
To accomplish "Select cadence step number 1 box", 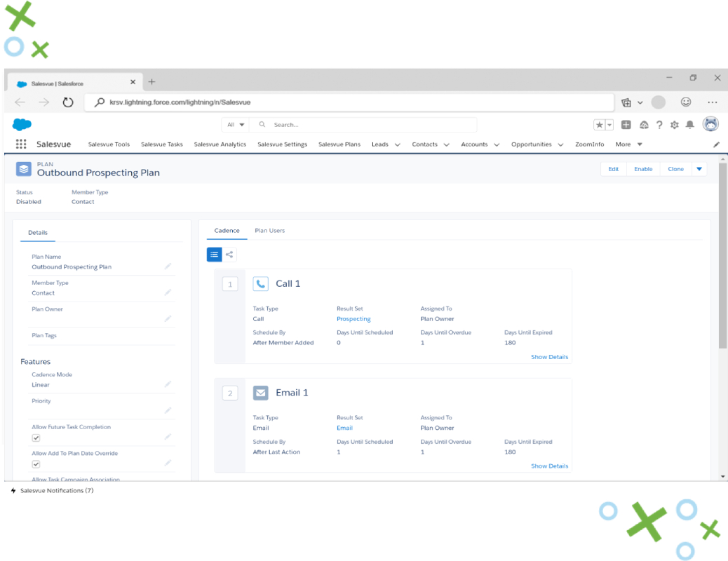I will point(230,284).
